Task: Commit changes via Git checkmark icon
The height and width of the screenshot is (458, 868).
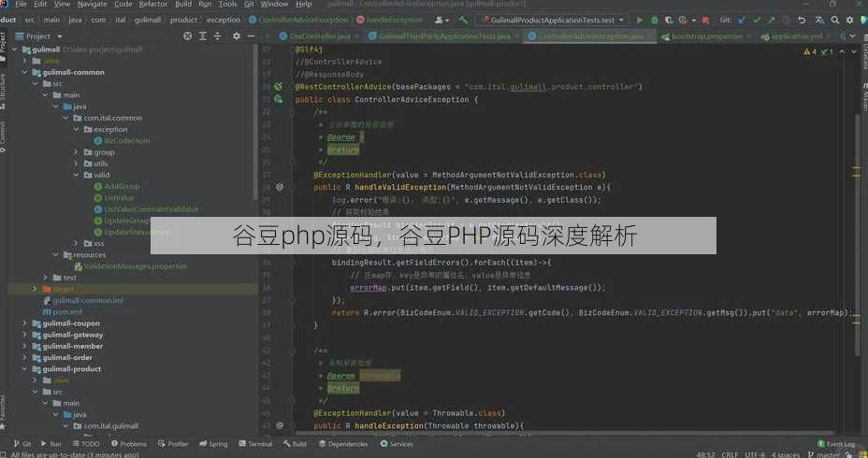Action: [x=757, y=20]
